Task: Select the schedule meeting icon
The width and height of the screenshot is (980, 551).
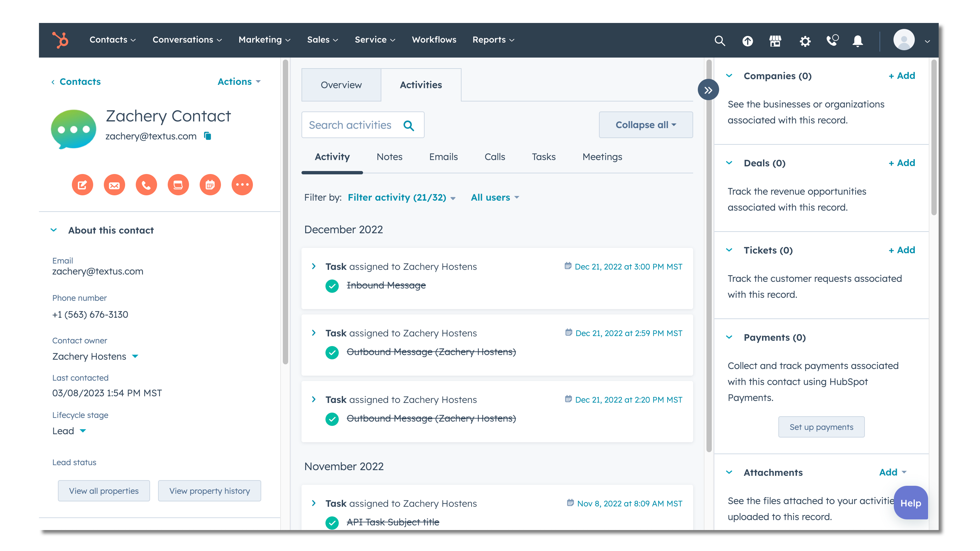Action: click(x=210, y=185)
